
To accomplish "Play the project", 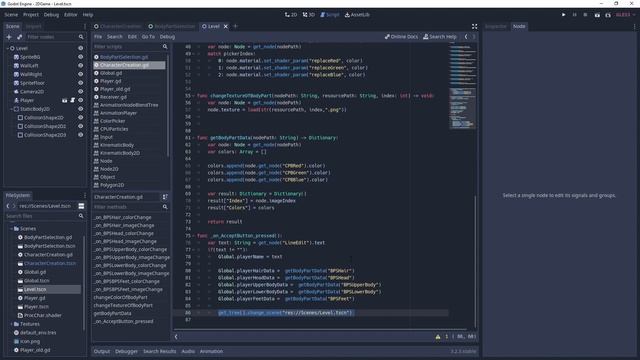I will point(564,15).
